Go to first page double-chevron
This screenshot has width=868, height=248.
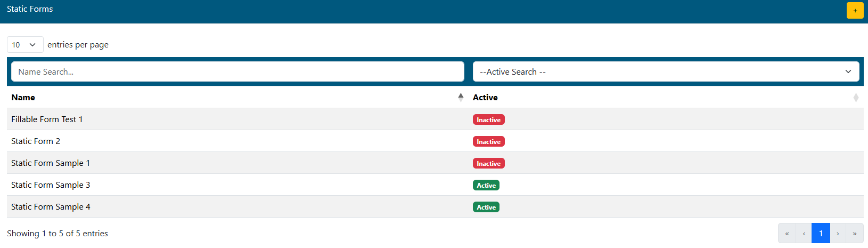[x=787, y=234]
